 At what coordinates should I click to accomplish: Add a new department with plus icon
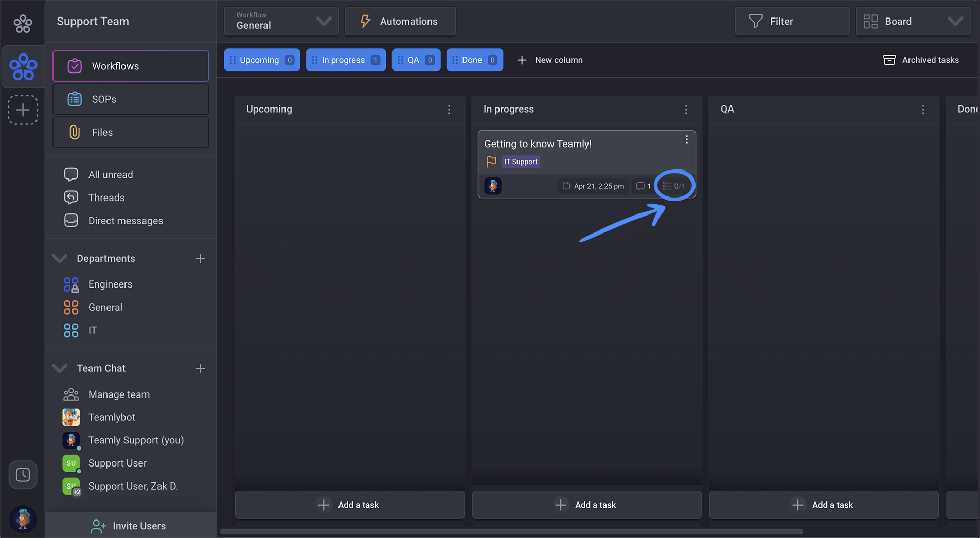[x=200, y=258]
